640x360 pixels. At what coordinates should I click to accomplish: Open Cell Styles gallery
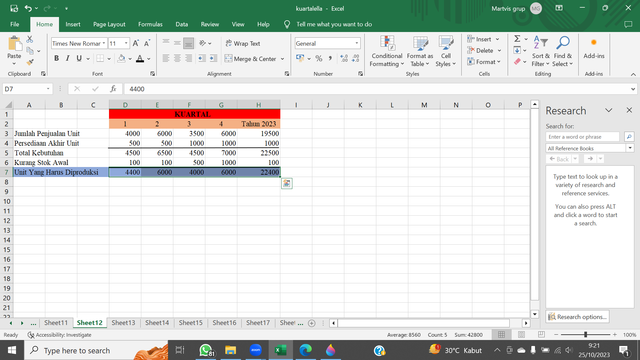tap(445, 51)
